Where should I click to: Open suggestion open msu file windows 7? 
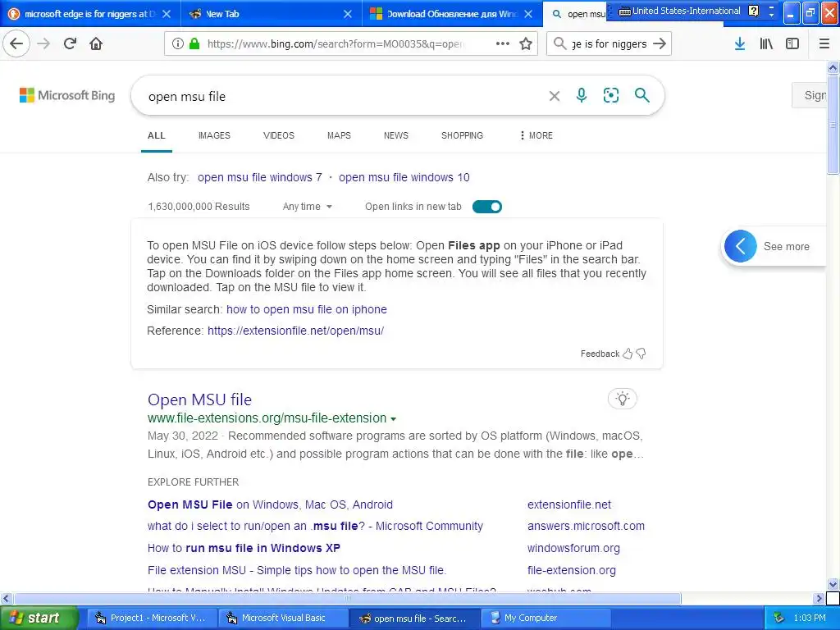(260, 177)
